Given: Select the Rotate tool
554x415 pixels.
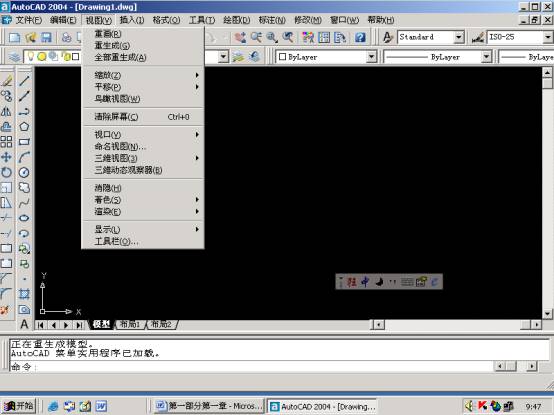Looking at the screenshot, I should [x=6, y=172].
